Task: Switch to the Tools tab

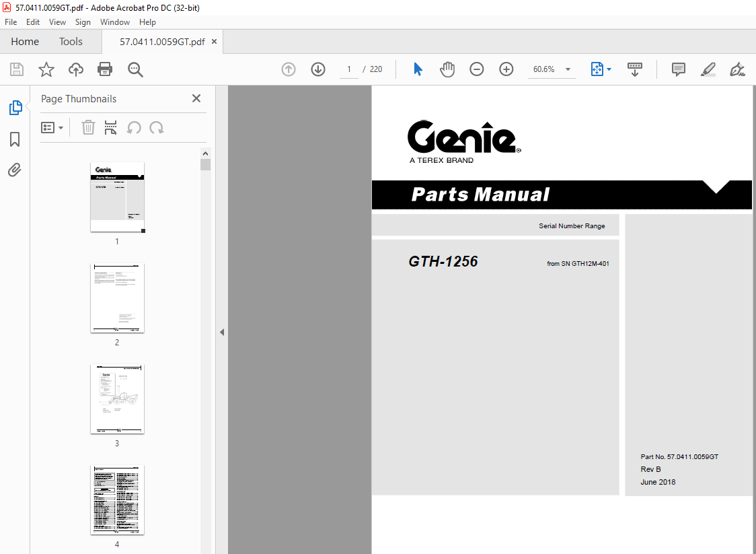Action: pos(71,42)
